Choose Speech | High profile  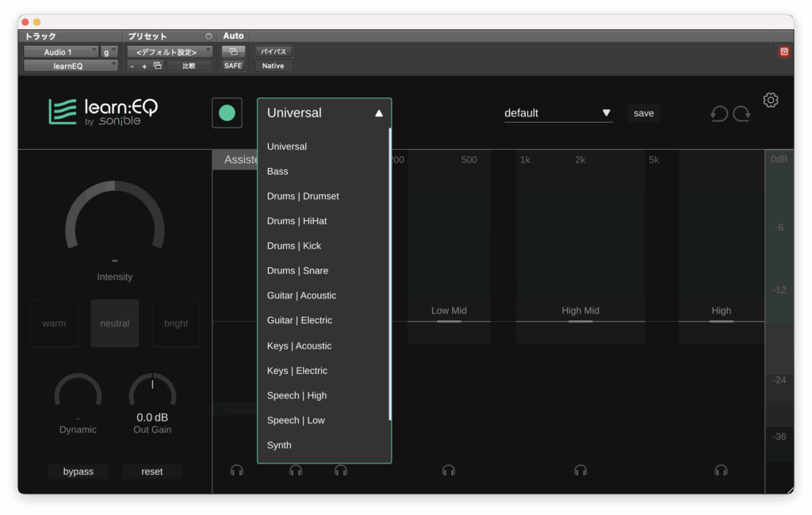[x=324, y=395]
